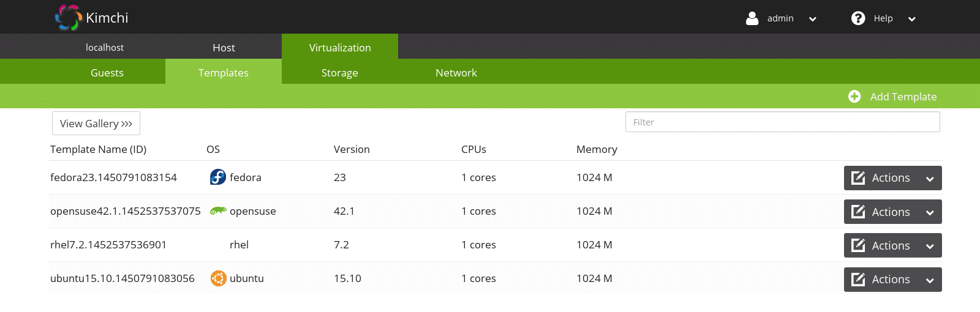The image size is (980, 312).
Task: Click edit icon in rhel7.2 Actions button
Action: pos(859,245)
